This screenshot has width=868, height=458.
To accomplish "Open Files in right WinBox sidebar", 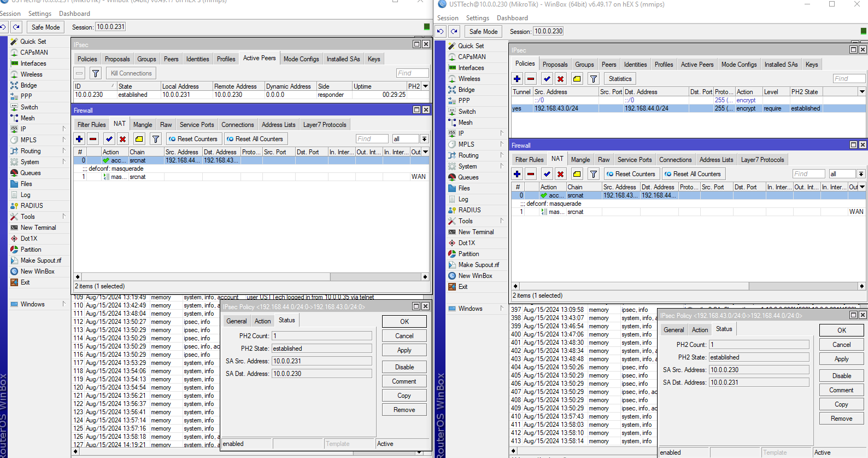I will coord(464,188).
